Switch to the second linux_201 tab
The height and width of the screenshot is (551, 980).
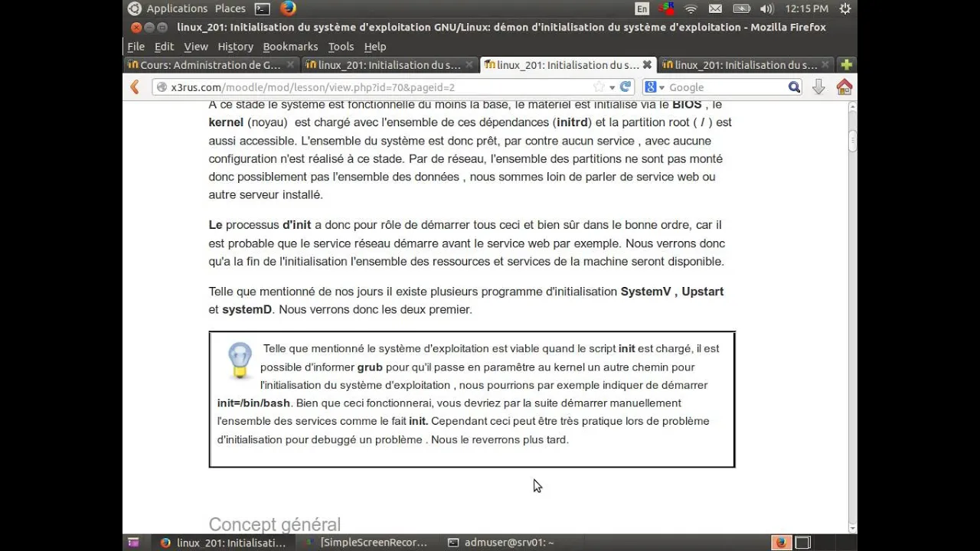click(390, 65)
